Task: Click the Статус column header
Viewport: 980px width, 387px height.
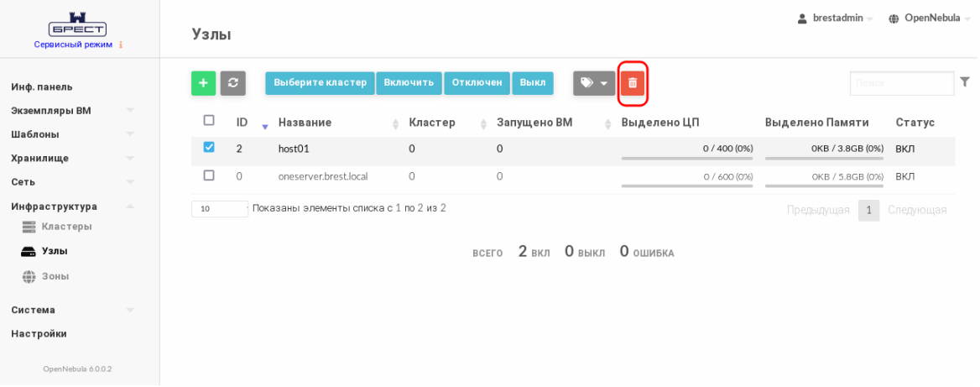Action: [x=915, y=123]
